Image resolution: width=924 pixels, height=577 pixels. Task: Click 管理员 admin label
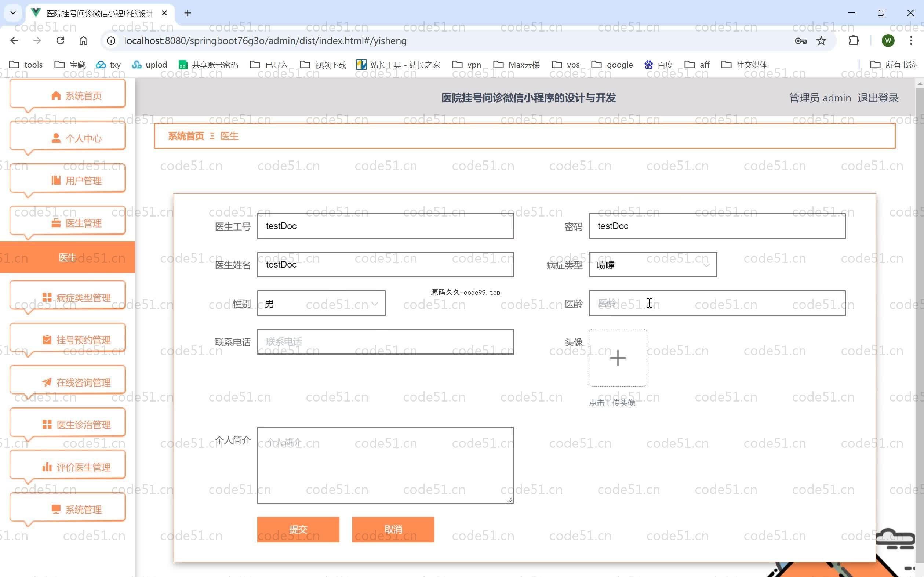pos(820,98)
